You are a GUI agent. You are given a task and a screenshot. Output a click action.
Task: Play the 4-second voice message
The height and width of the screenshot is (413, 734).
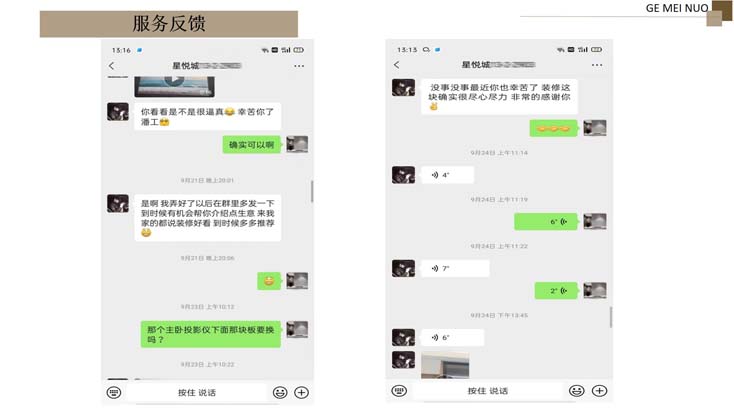[447, 175]
